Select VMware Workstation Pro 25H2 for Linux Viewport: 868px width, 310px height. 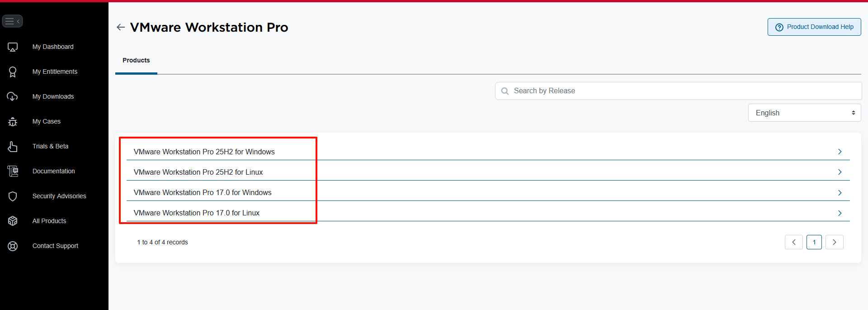198,172
